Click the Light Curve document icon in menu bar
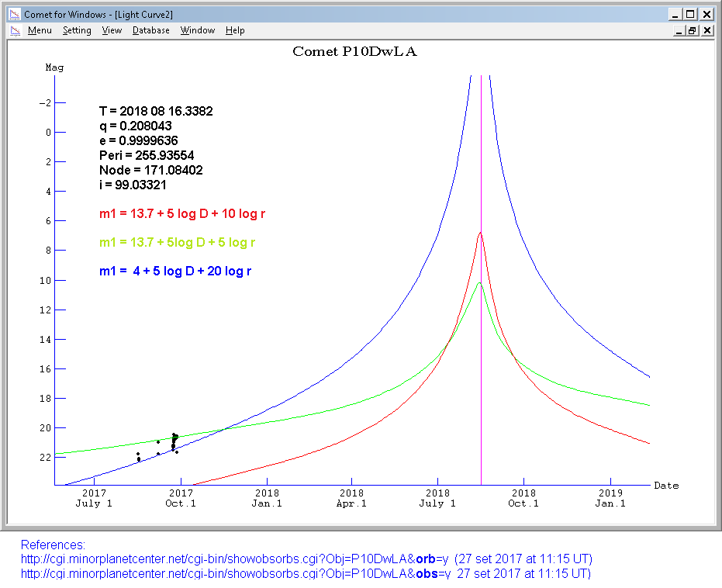 (13, 30)
